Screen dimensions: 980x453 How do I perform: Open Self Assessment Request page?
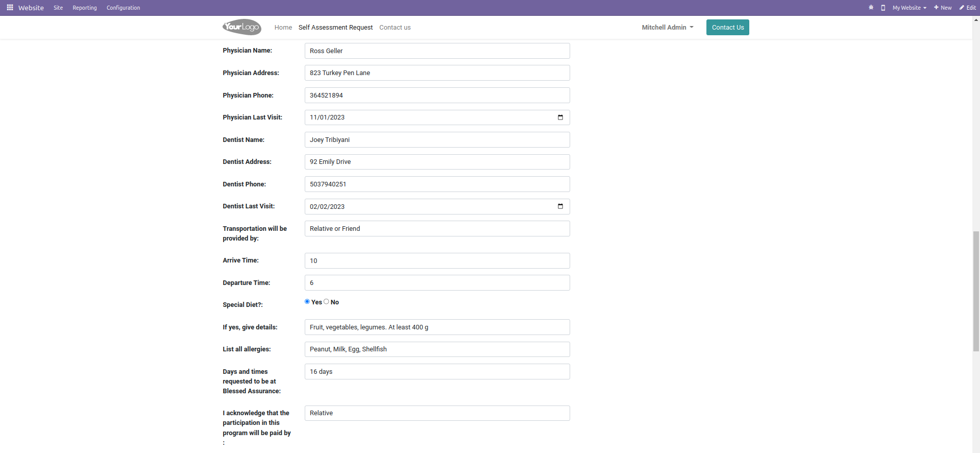pyautogui.click(x=335, y=28)
